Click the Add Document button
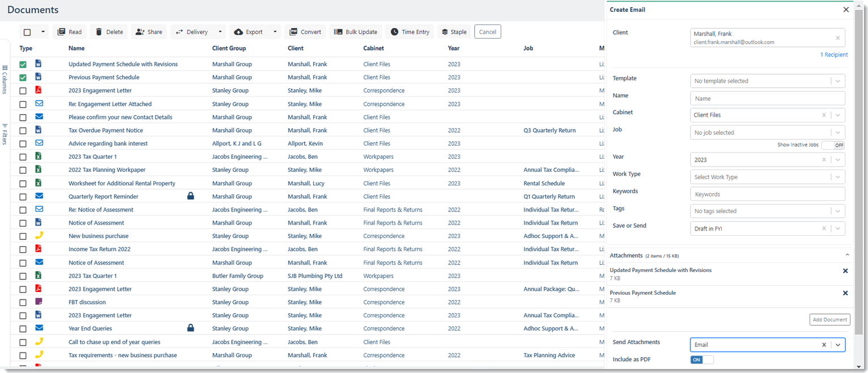This screenshot has width=868, height=373. (x=829, y=319)
